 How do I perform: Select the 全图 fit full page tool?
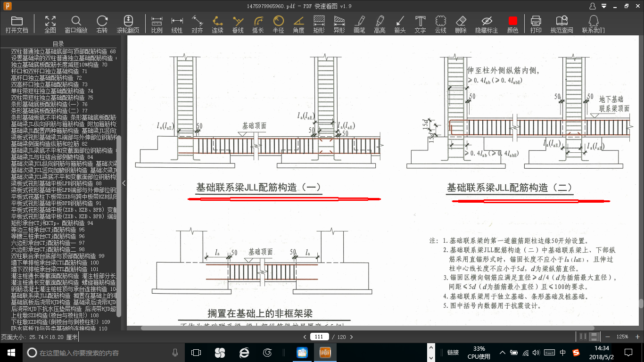(x=50, y=24)
